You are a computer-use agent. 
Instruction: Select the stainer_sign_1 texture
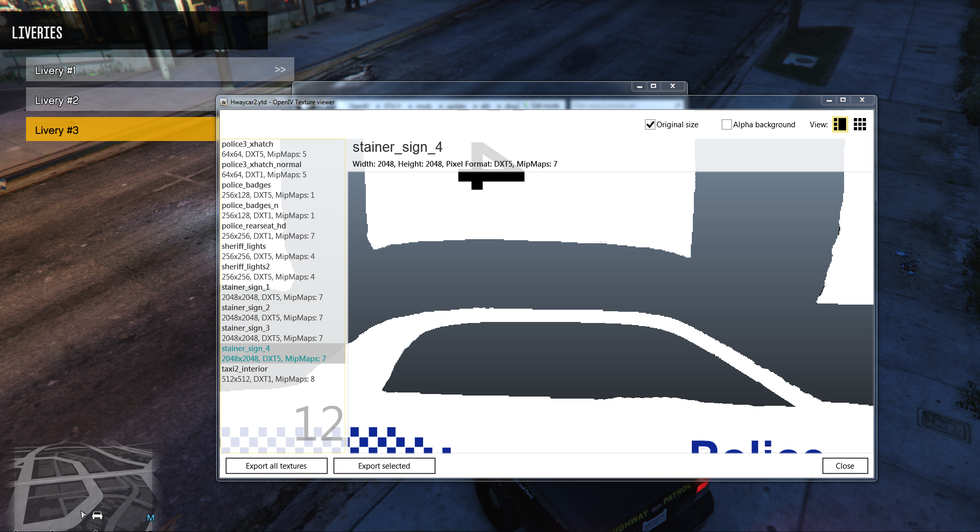283,292
